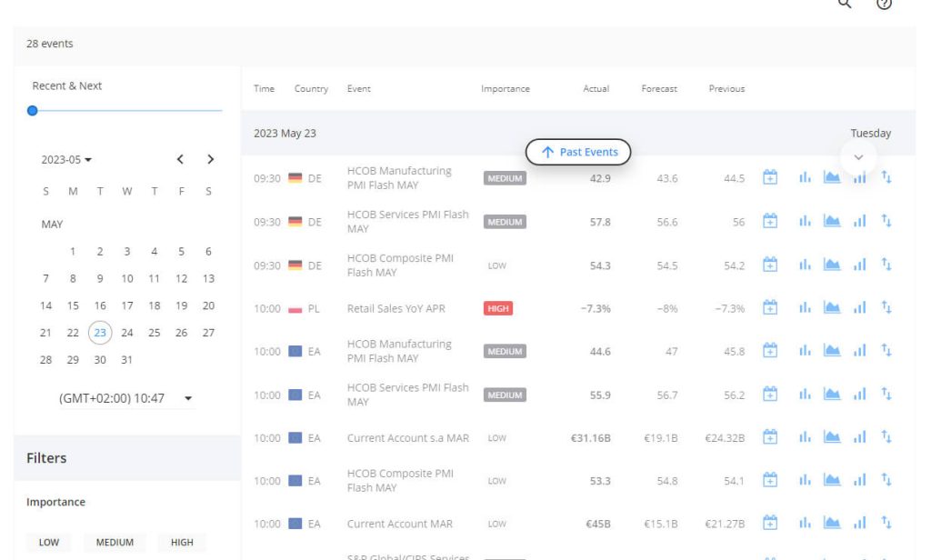The image size is (931, 560).
Task: Collapse the Tuesday events chevron
Action: [858, 157]
